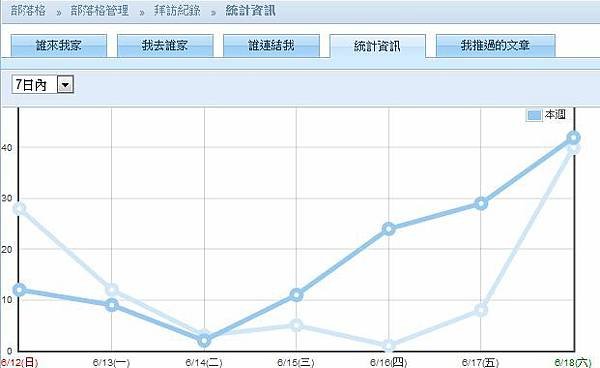Select this week's dark point on 6/13
The image size is (600, 368).
112,305
